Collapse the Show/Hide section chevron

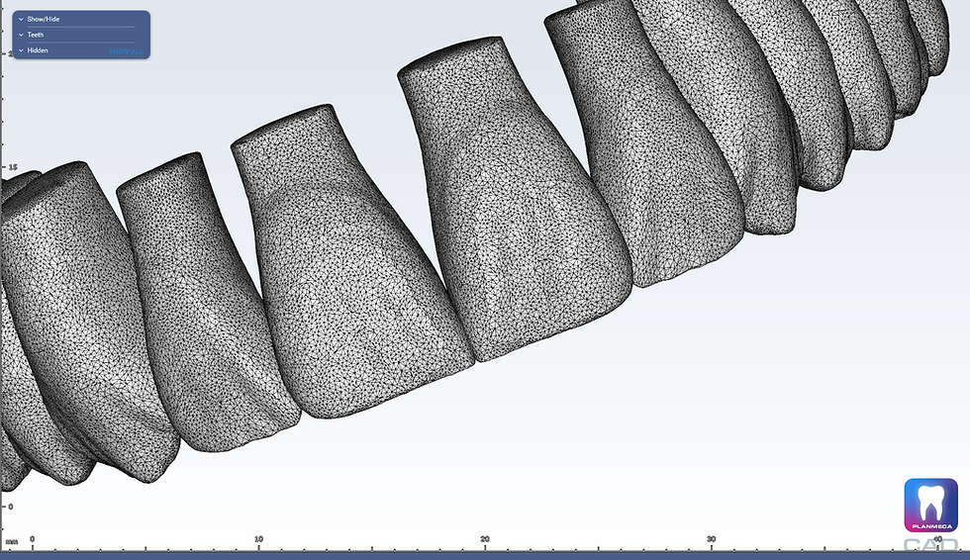[21, 19]
